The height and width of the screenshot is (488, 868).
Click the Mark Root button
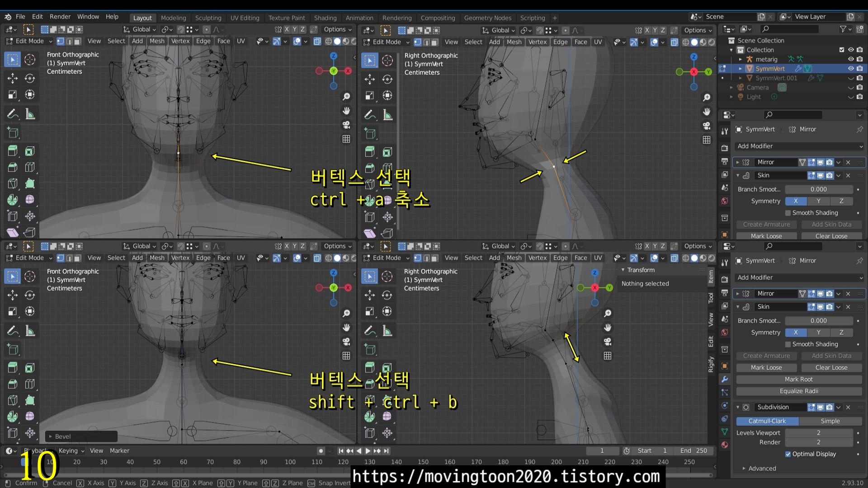coord(798,380)
